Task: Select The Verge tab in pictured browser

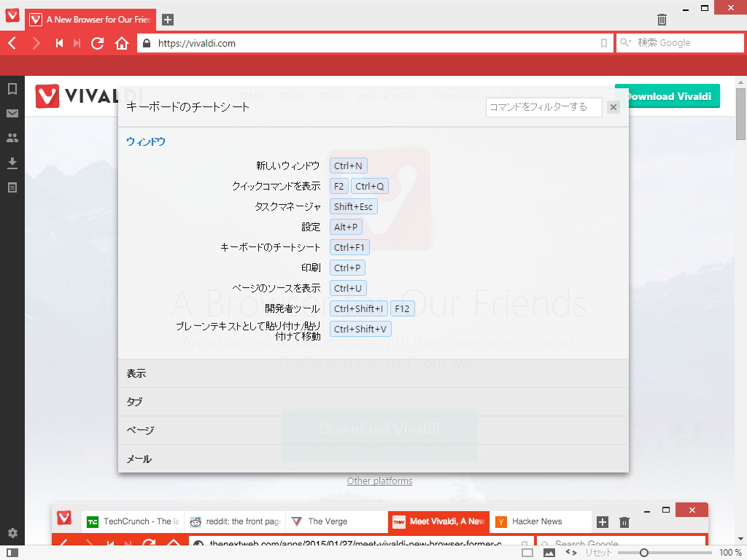Action: pyautogui.click(x=336, y=522)
